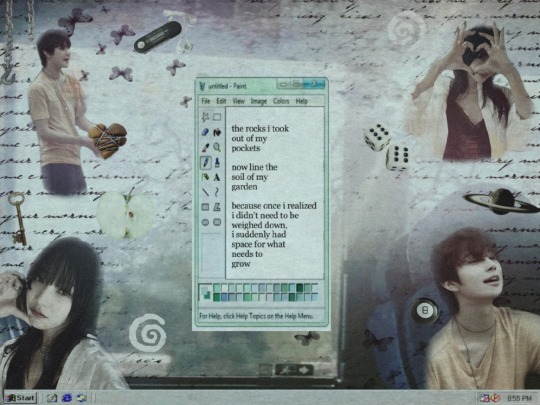The height and width of the screenshot is (405, 540).
Task: Click the word 'pockets' on the canvas
Action: click(246, 148)
